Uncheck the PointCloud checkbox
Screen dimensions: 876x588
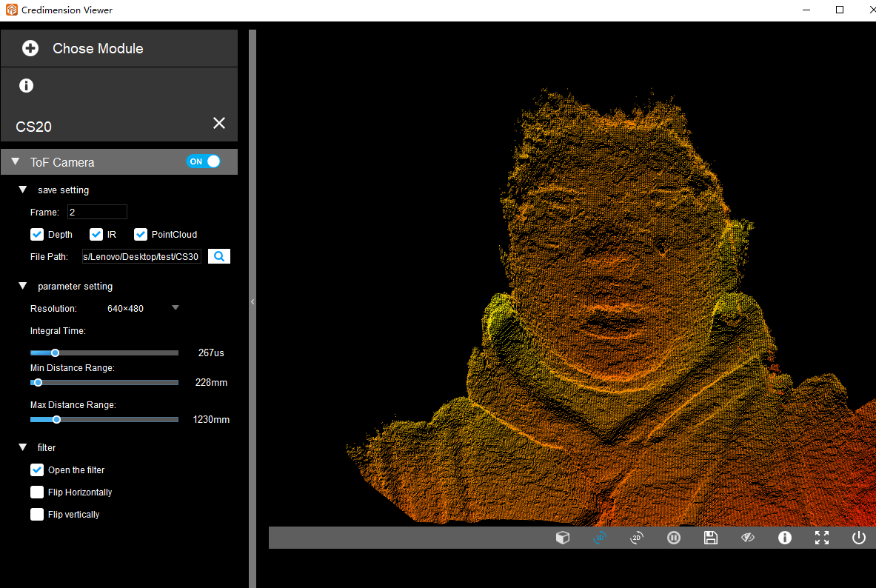(141, 235)
